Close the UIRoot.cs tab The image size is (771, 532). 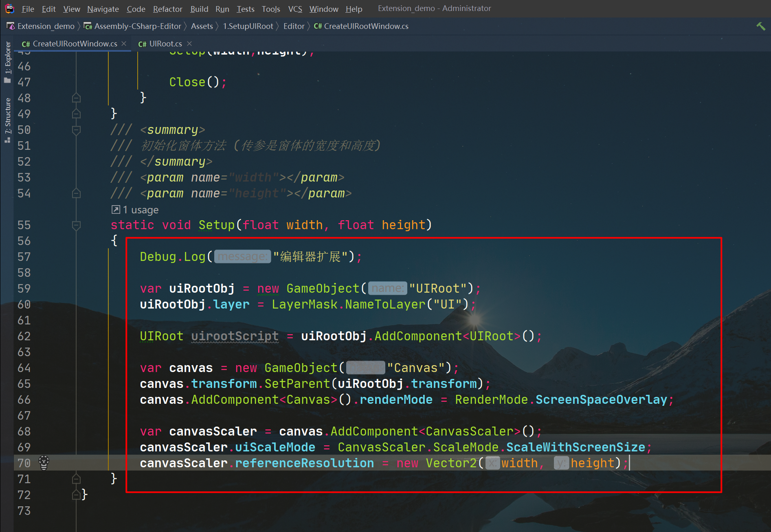[x=189, y=44]
